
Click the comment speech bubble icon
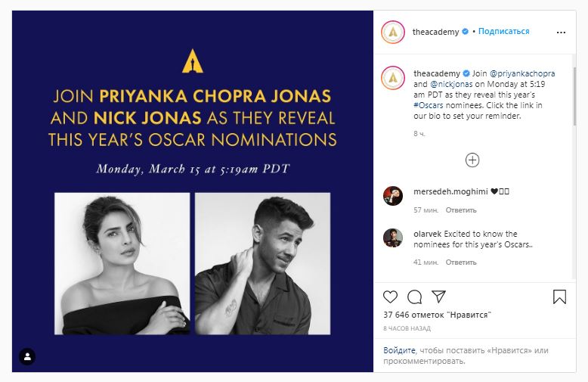point(415,296)
